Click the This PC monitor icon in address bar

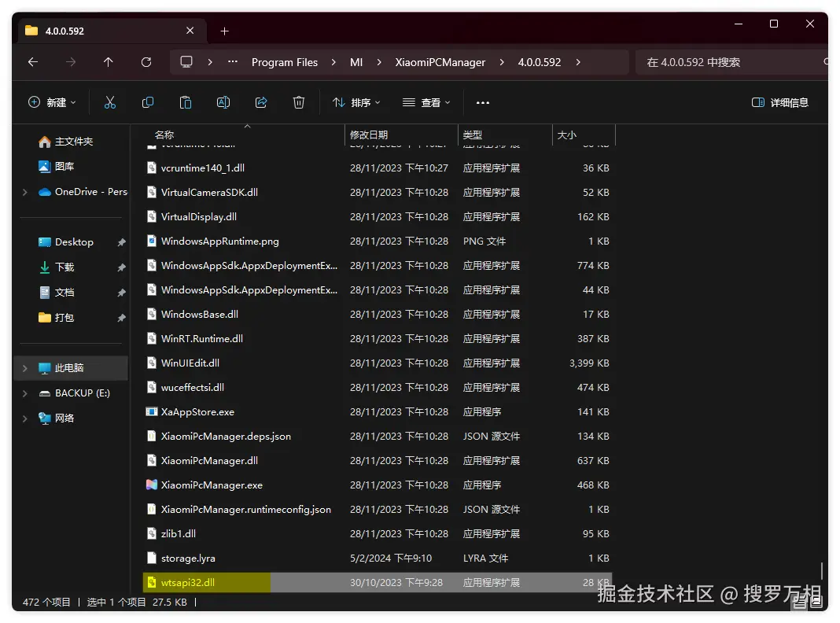pyautogui.click(x=186, y=62)
